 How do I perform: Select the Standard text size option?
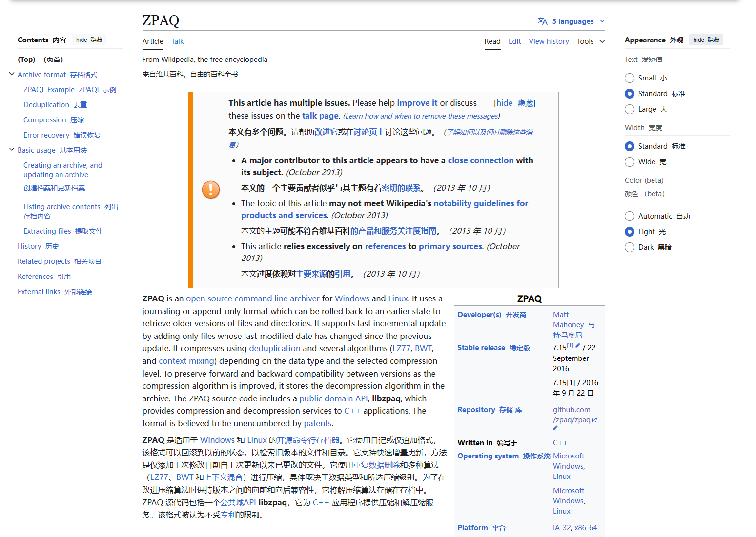point(630,94)
